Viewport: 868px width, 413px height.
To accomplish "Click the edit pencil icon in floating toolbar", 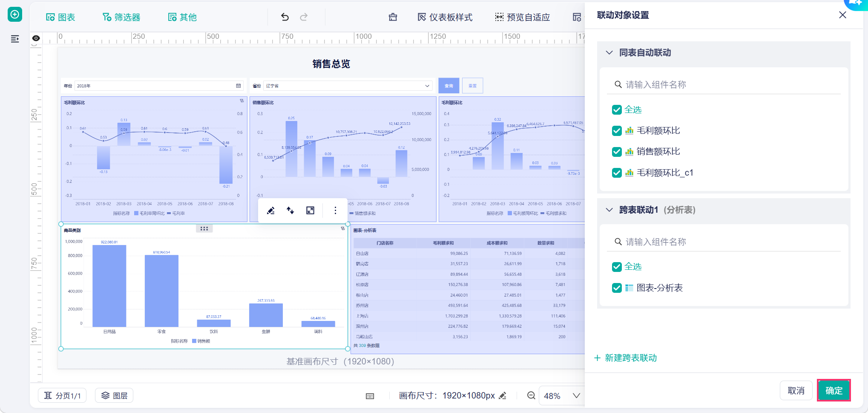I will pos(271,211).
